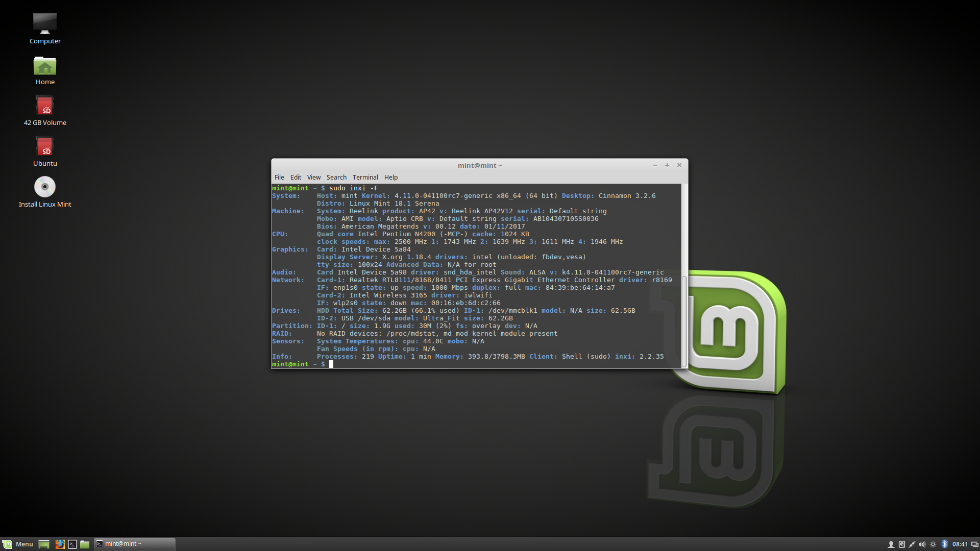
Task: Open the removable drives tray applet
Action: (x=902, y=544)
